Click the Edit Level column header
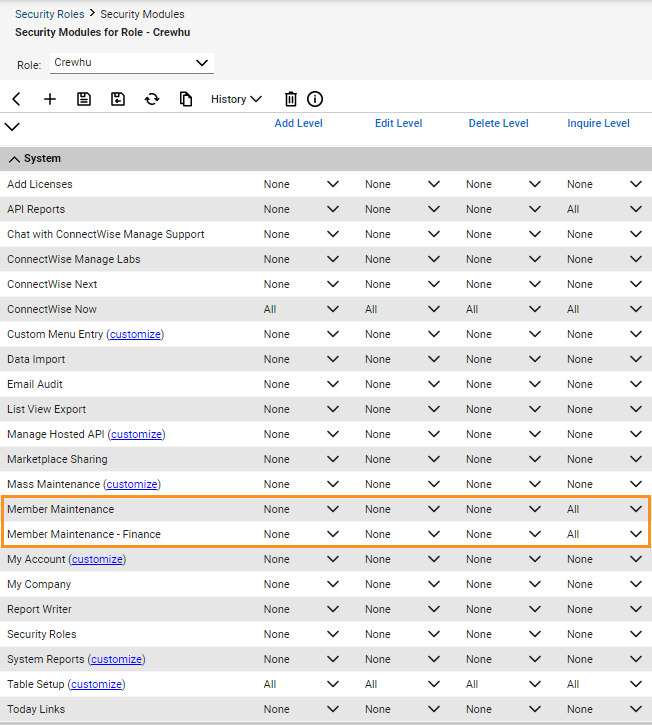 pyautogui.click(x=398, y=123)
